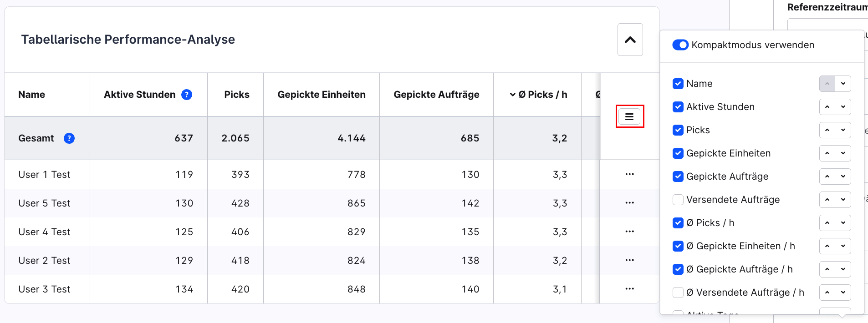Click help icon beside Aktive Stunden header
This screenshot has width=868, height=323.
186,95
